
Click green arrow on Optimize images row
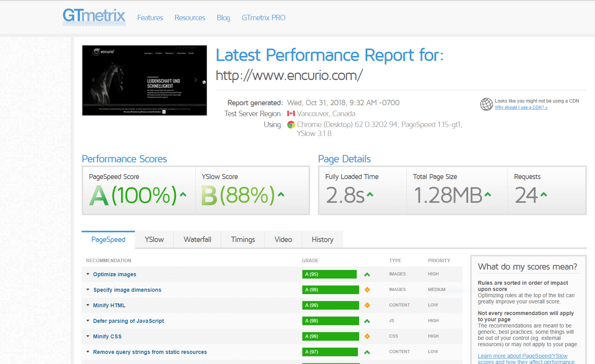367,275
